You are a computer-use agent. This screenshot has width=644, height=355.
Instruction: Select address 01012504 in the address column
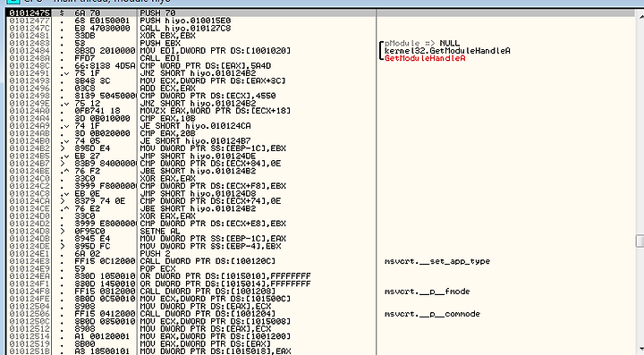[30, 306]
